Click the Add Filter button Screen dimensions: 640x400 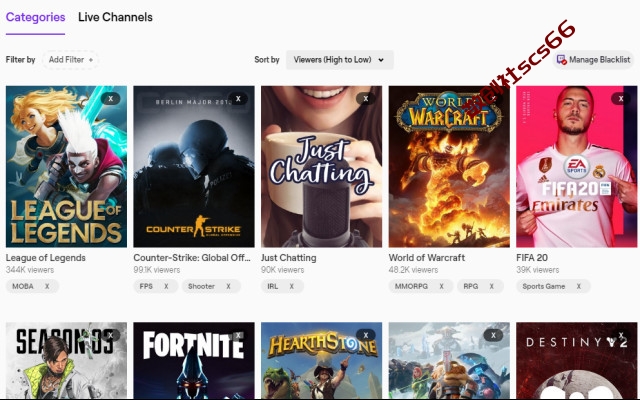[71, 60]
